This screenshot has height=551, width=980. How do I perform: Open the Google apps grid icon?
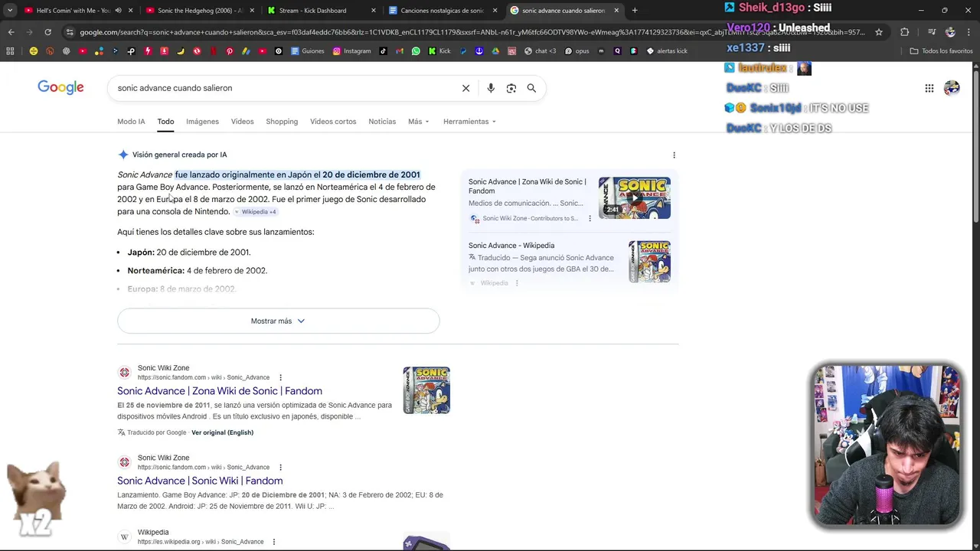(x=929, y=88)
